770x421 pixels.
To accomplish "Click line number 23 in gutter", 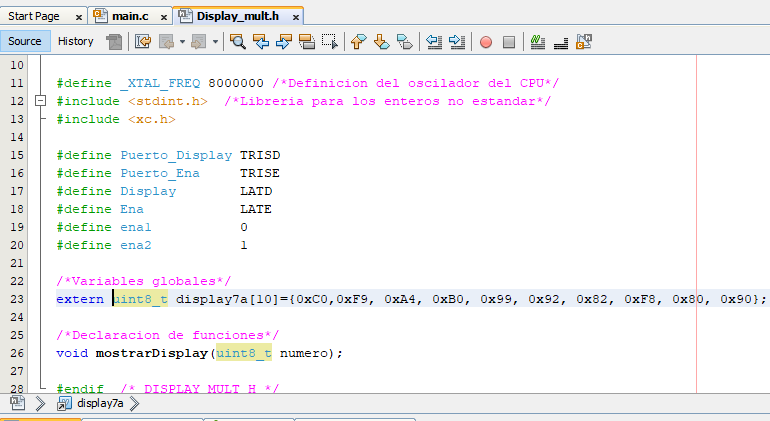I will [x=17, y=299].
